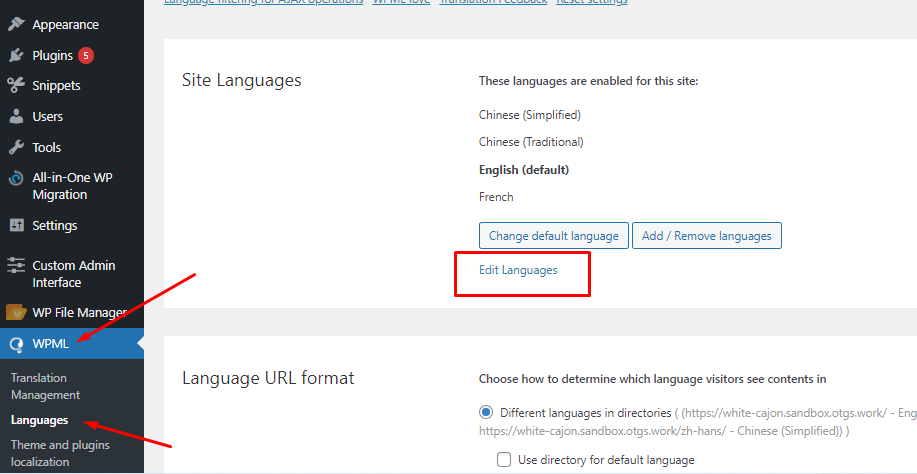Screen dimensions: 917x474
Task: Click Add / Remove languages button
Action: pos(706,236)
